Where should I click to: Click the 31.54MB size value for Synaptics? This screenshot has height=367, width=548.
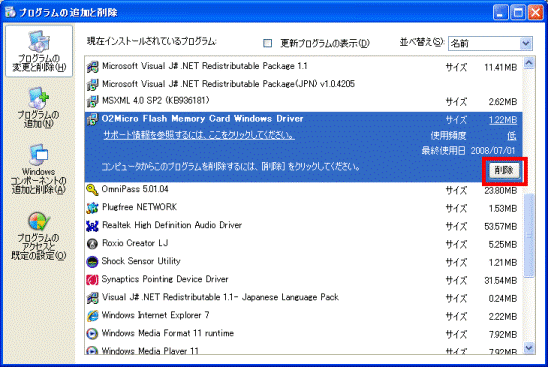[500, 280]
